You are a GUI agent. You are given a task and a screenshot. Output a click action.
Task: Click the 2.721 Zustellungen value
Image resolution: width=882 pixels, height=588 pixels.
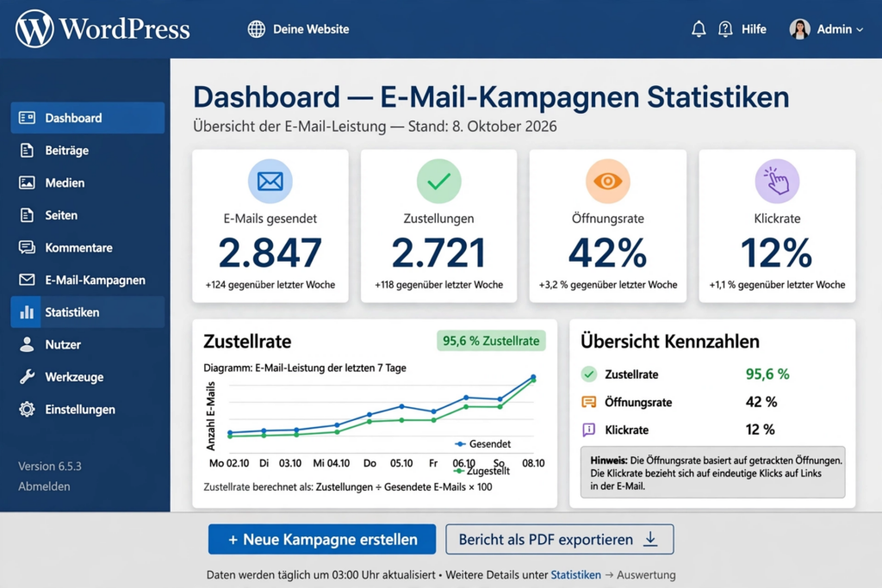438,253
